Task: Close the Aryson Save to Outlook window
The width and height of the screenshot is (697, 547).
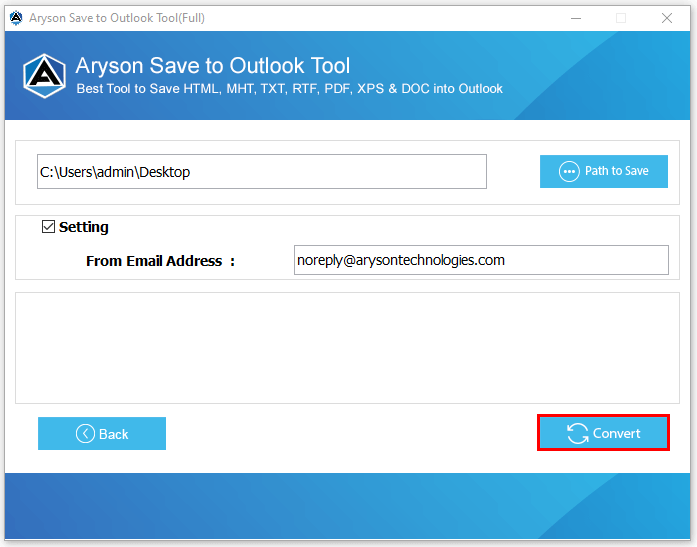Action: [667, 18]
